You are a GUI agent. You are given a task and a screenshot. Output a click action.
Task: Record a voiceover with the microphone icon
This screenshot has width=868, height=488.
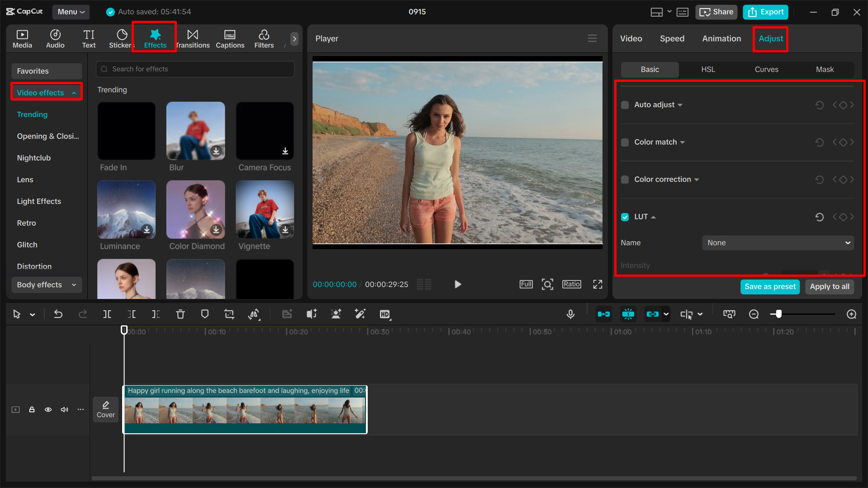point(570,314)
